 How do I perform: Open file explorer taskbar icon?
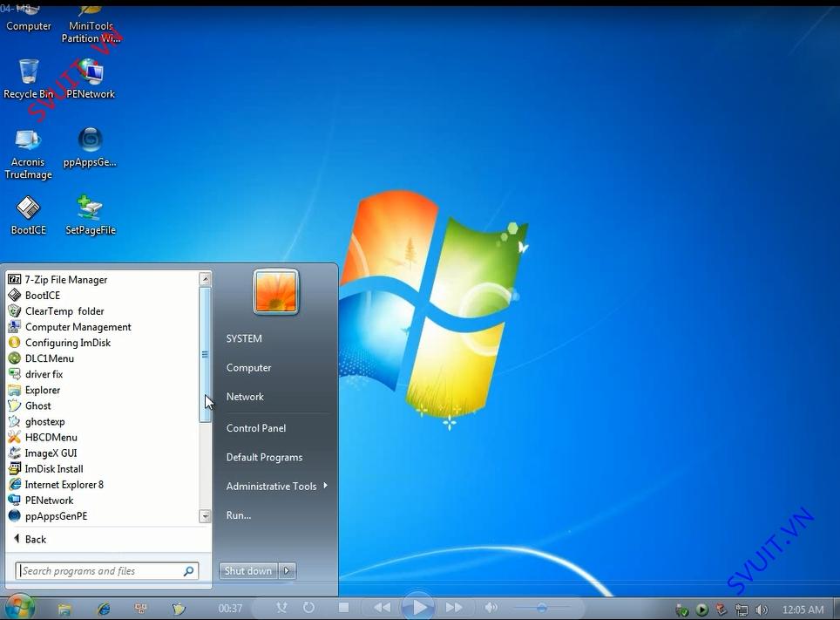pyautogui.click(x=64, y=609)
